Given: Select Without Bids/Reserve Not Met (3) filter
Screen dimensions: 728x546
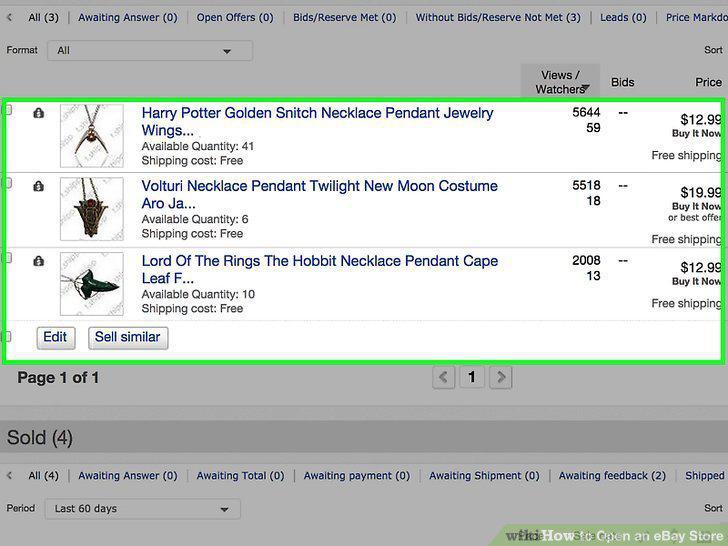Looking at the screenshot, I should coord(498,18).
